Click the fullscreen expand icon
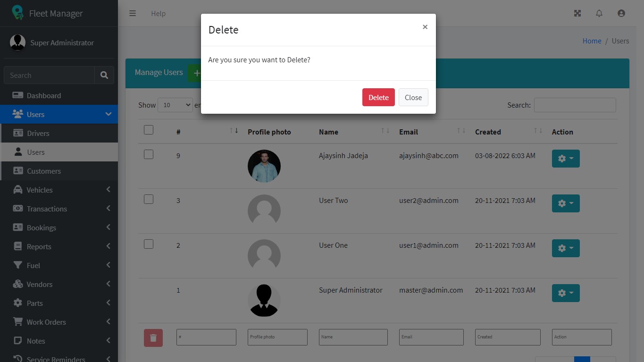This screenshot has height=362, width=644. click(577, 13)
